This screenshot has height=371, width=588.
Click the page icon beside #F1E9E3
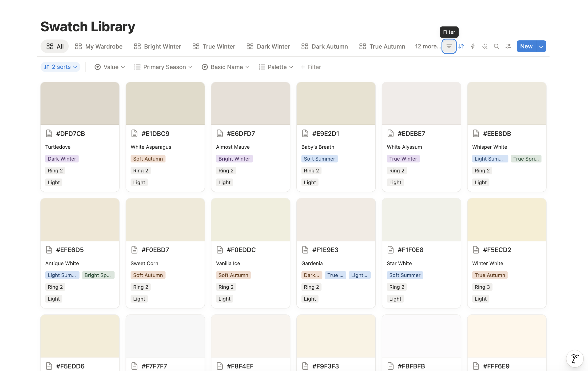(305, 250)
